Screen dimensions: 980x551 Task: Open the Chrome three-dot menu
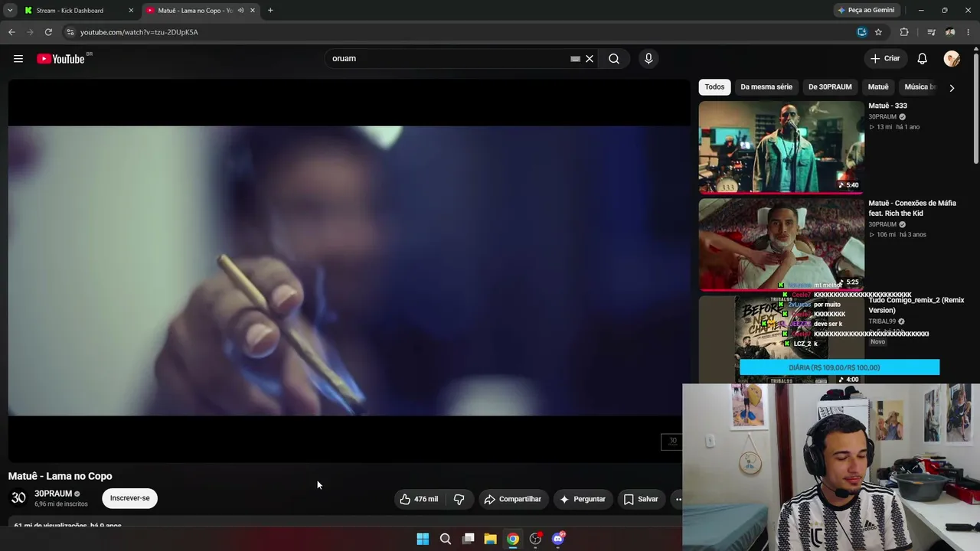969,32
